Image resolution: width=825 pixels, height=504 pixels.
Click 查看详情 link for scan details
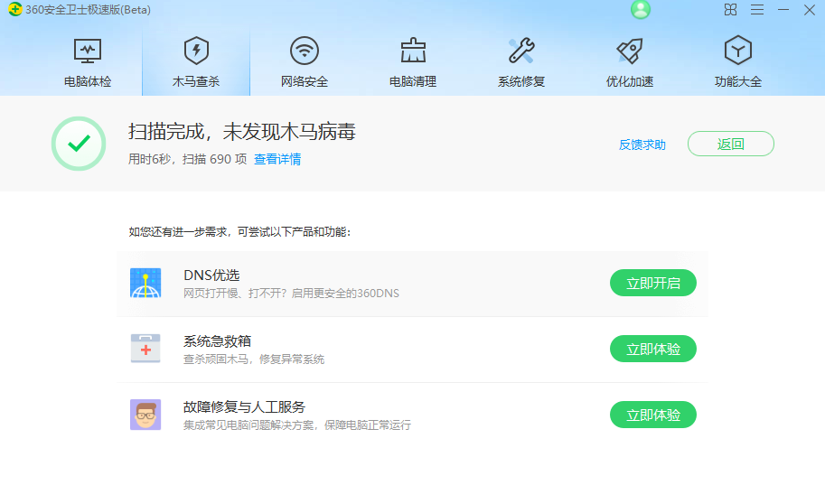click(x=277, y=159)
